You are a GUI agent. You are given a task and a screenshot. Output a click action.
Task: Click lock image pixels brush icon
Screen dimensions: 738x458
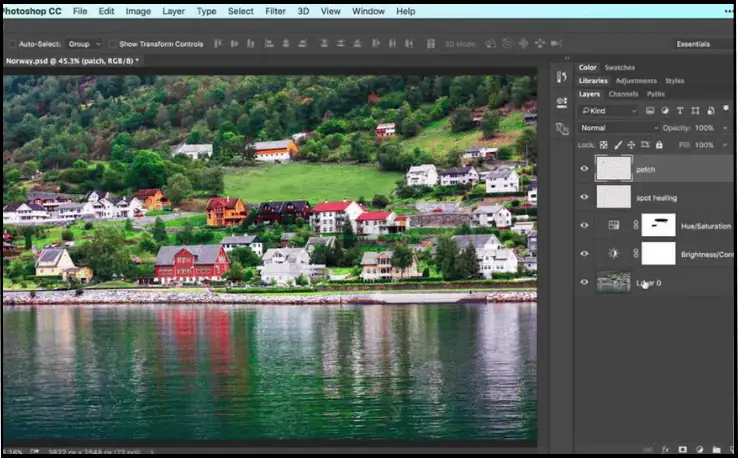pos(616,145)
